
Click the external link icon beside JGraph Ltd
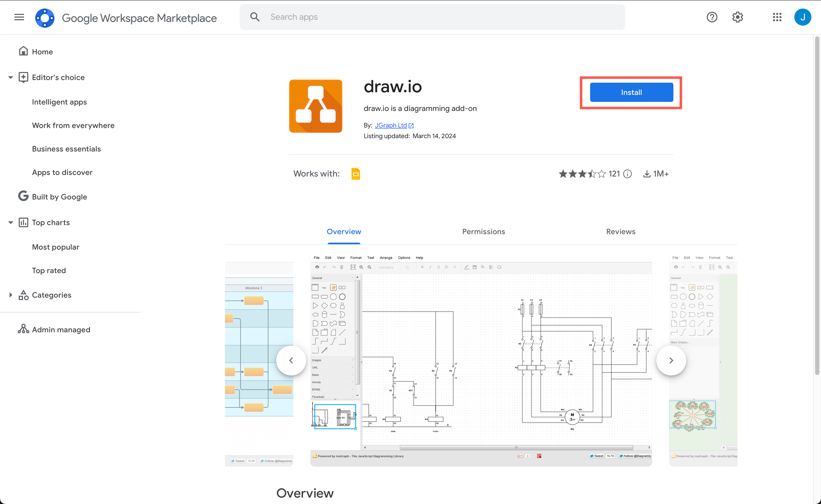pos(411,126)
